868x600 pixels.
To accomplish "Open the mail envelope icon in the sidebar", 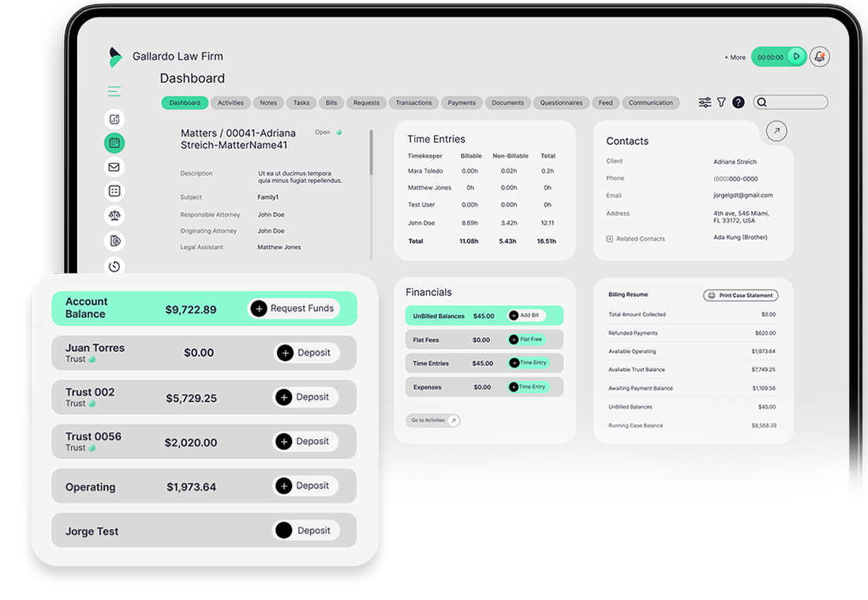I will click(x=114, y=167).
